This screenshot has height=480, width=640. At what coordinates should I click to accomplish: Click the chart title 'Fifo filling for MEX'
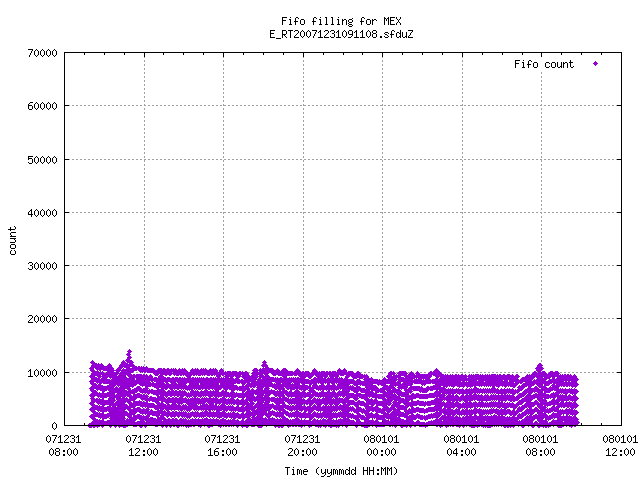pyautogui.click(x=341, y=21)
